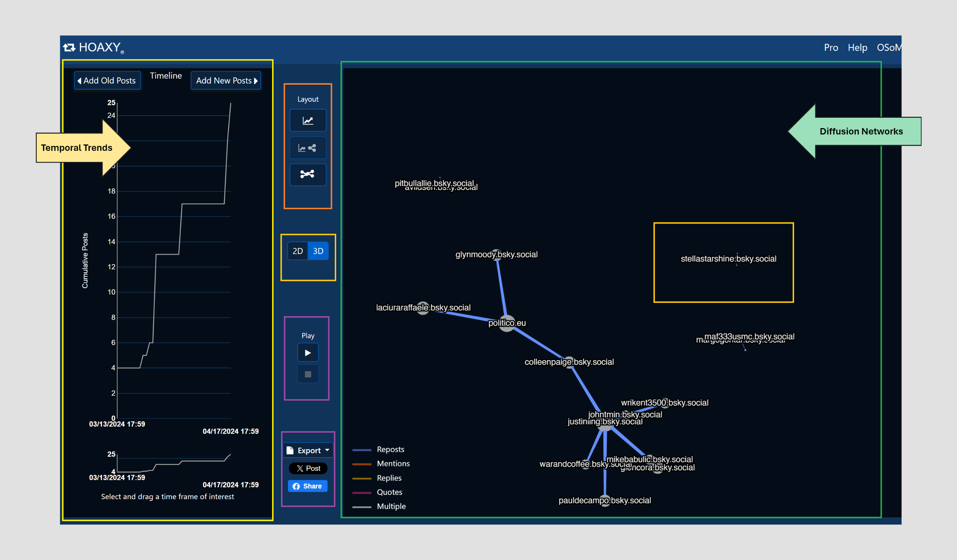Screen dimensions: 957x560
Task: Click the warandcoffee.bsky.social node
Action: (586, 464)
